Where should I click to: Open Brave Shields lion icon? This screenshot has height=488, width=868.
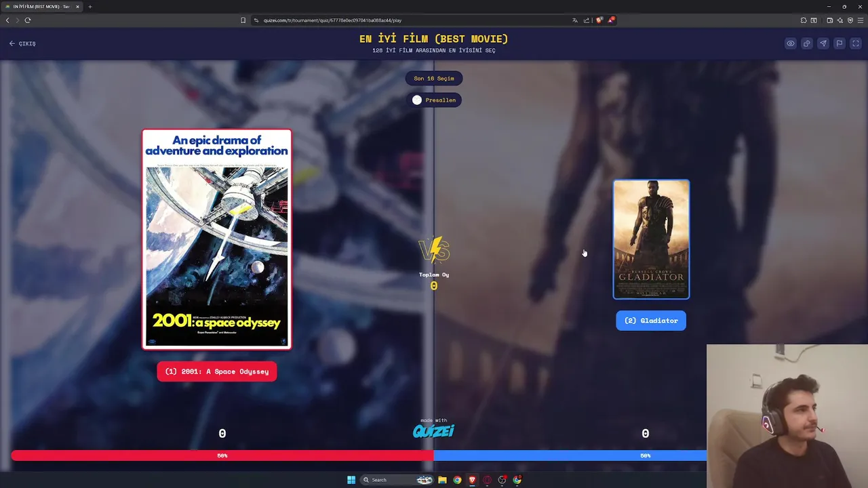click(x=599, y=20)
